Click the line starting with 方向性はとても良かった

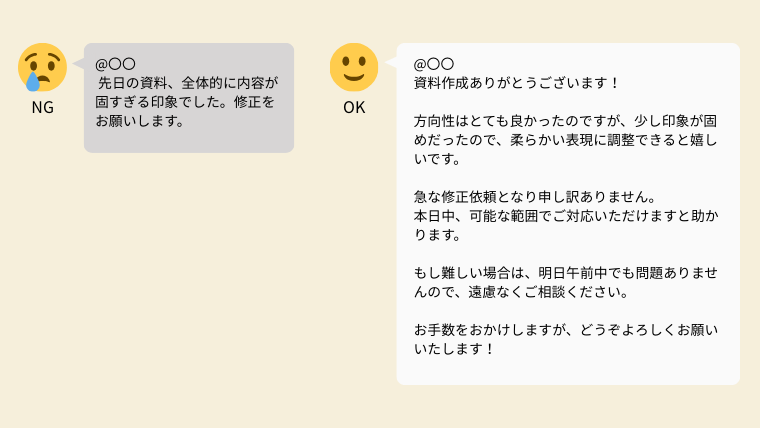(x=565, y=121)
